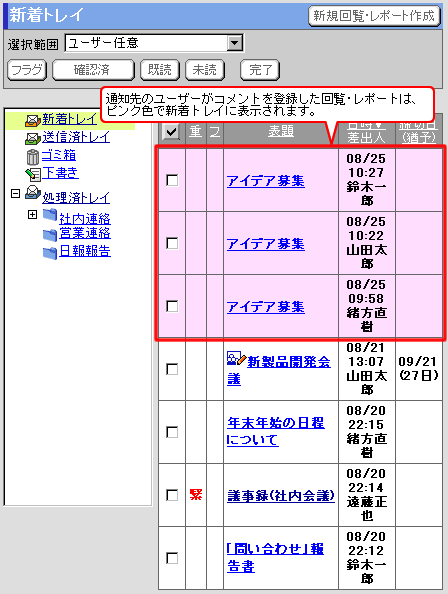Open the 年末年始の日程について link
This screenshot has width=448, height=594.
click(x=276, y=431)
